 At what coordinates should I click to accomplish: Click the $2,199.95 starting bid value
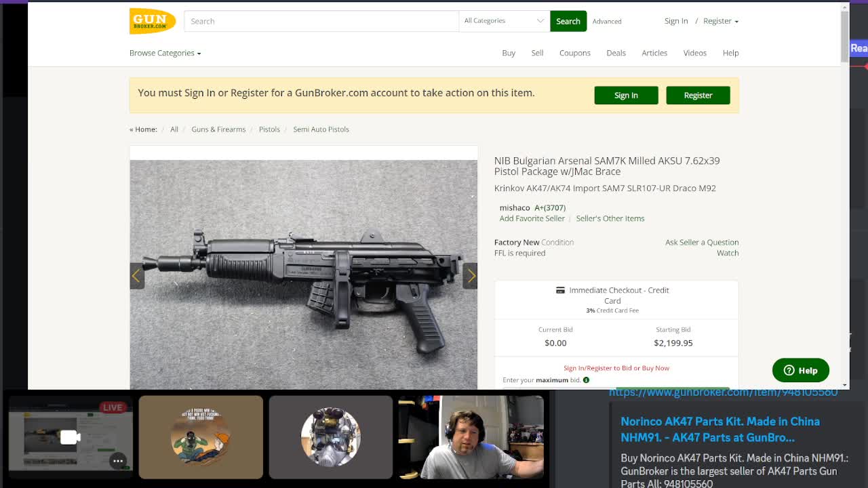click(673, 343)
